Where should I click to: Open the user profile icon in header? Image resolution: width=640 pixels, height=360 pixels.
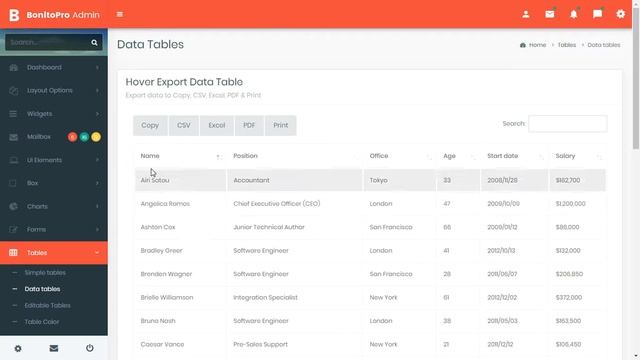(526, 14)
